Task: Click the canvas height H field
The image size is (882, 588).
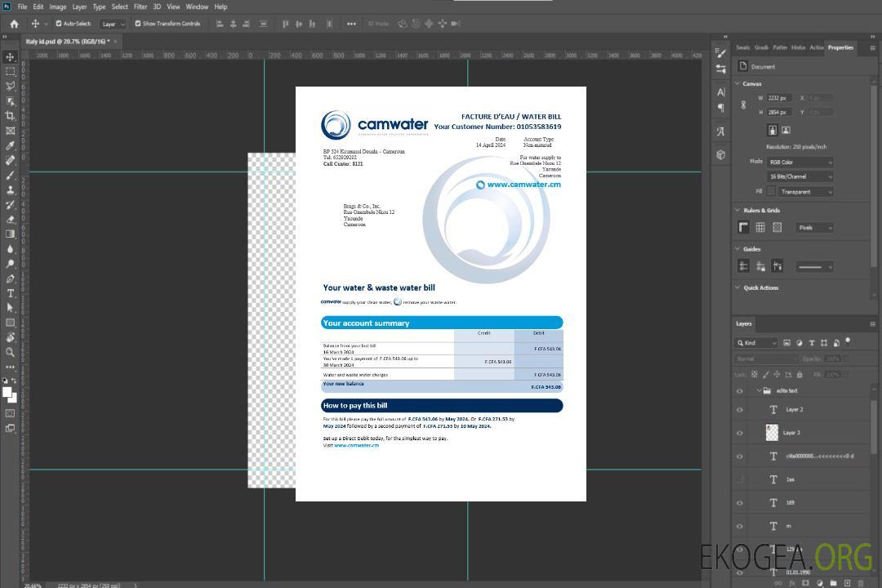Action: (780, 113)
